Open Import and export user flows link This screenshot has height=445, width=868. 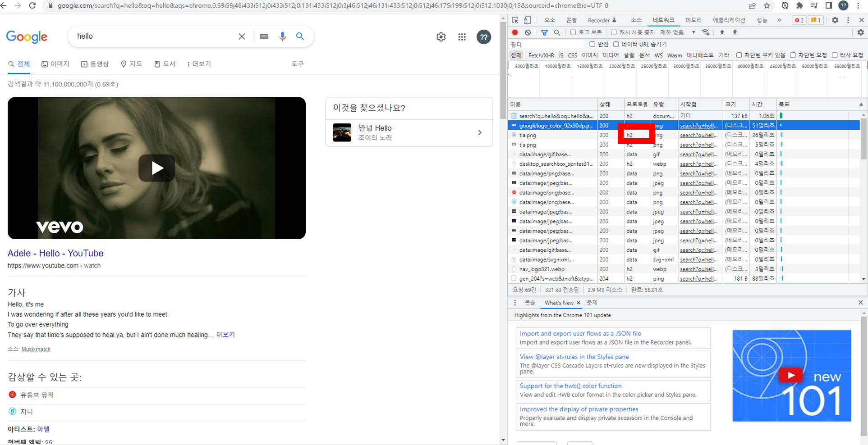point(580,334)
